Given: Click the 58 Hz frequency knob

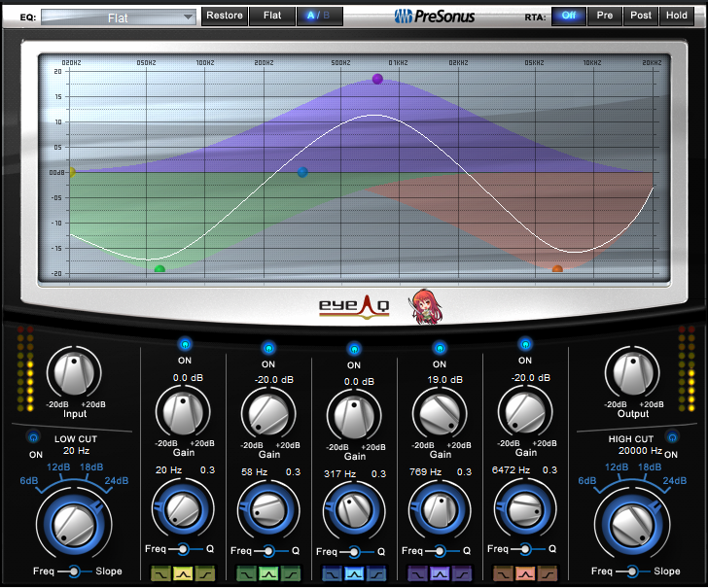Looking at the screenshot, I should pyautogui.click(x=268, y=511).
